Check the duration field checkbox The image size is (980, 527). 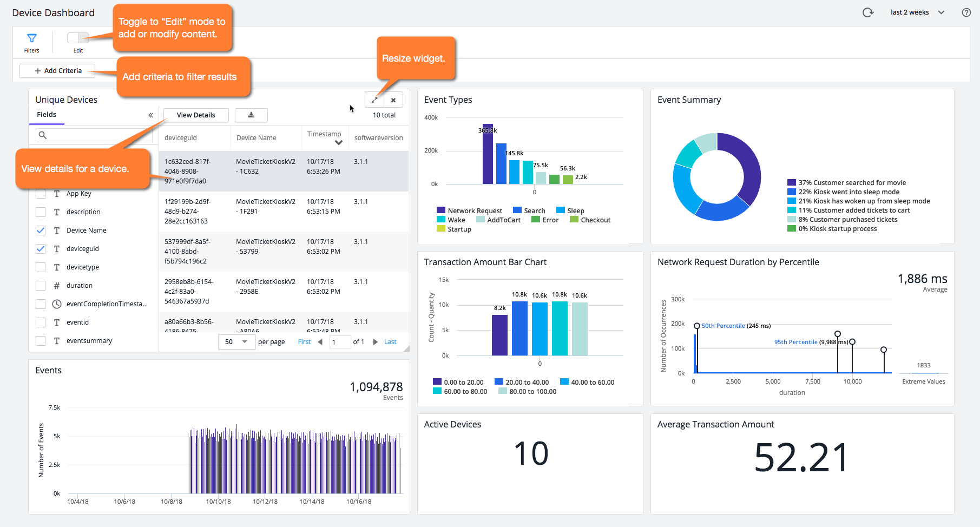pyautogui.click(x=41, y=286)
